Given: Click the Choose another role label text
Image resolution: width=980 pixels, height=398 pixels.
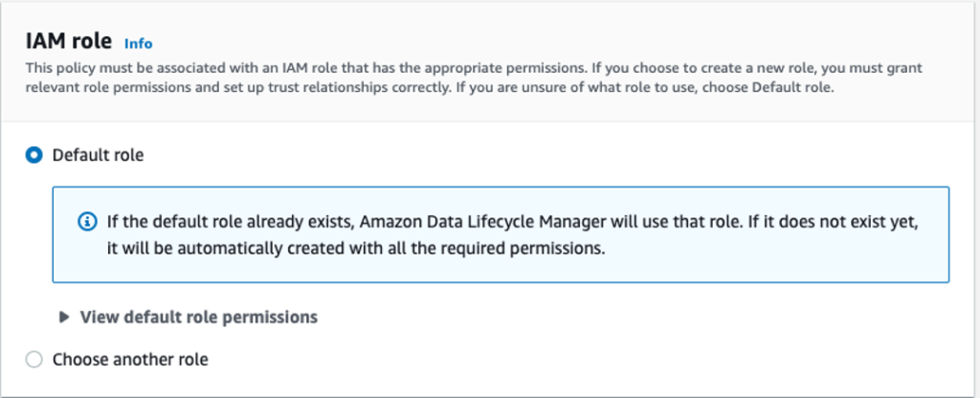Looking at the screenshot, I should pos(130,360).
